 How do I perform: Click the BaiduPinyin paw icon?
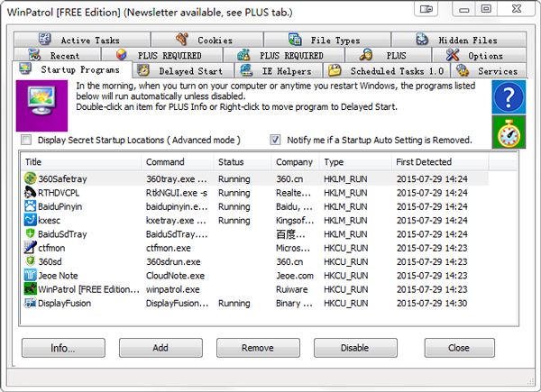pyautogui.click(x=30, y=206)
